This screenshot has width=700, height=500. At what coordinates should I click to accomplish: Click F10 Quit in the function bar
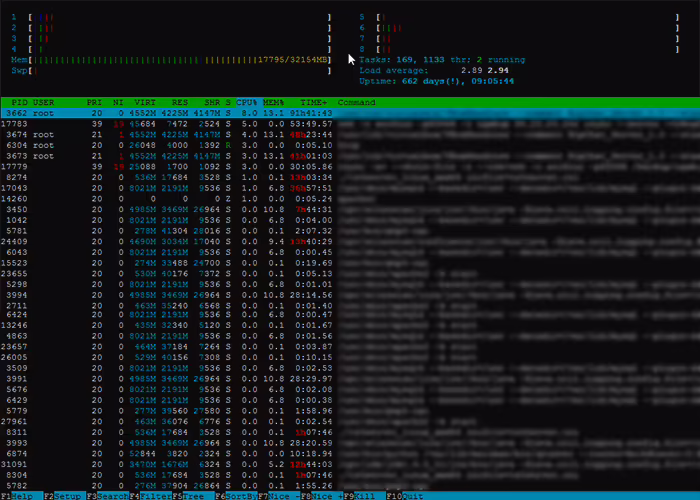coord(408,495)
